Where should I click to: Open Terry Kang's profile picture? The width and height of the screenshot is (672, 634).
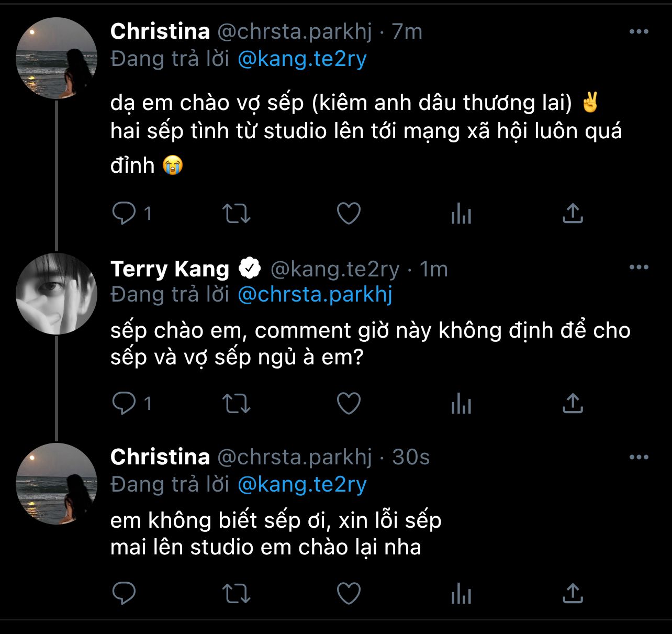click(x=57, y=294)
